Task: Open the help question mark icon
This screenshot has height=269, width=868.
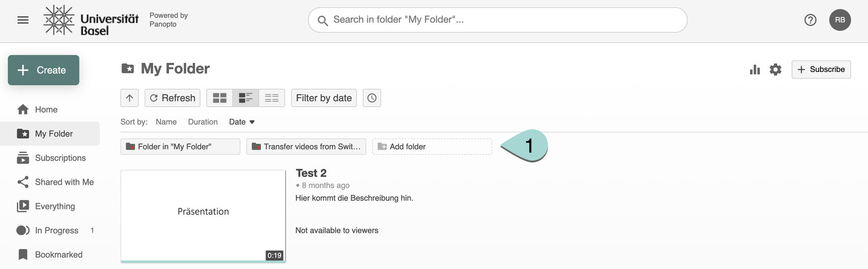Action: click(810, 20)
